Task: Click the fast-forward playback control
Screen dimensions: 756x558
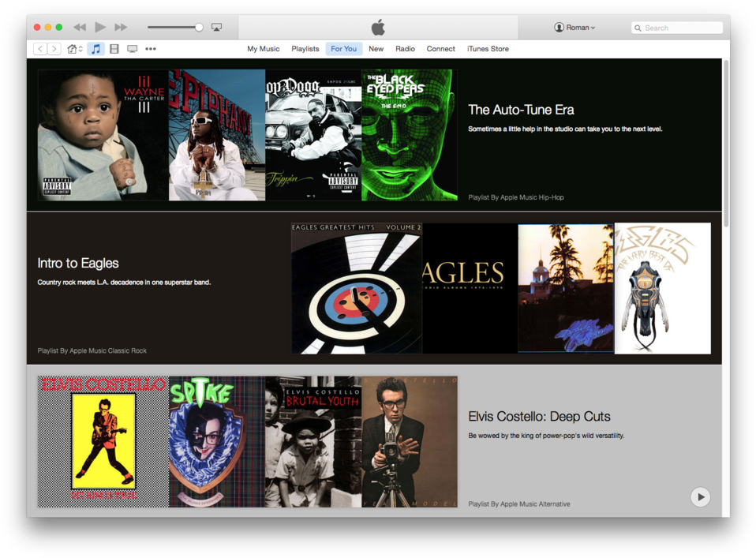Action: click(121, 27)
